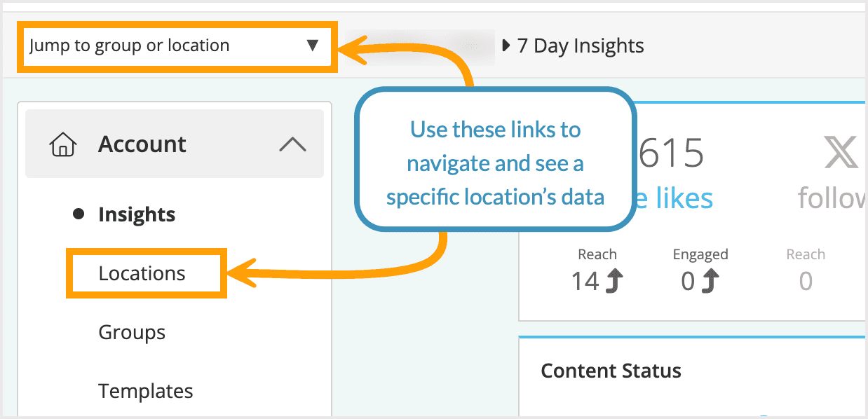The height and width of the screenshot is (419, 868).
Task: Open Templates in the sidebar
Action: point(145,391)
